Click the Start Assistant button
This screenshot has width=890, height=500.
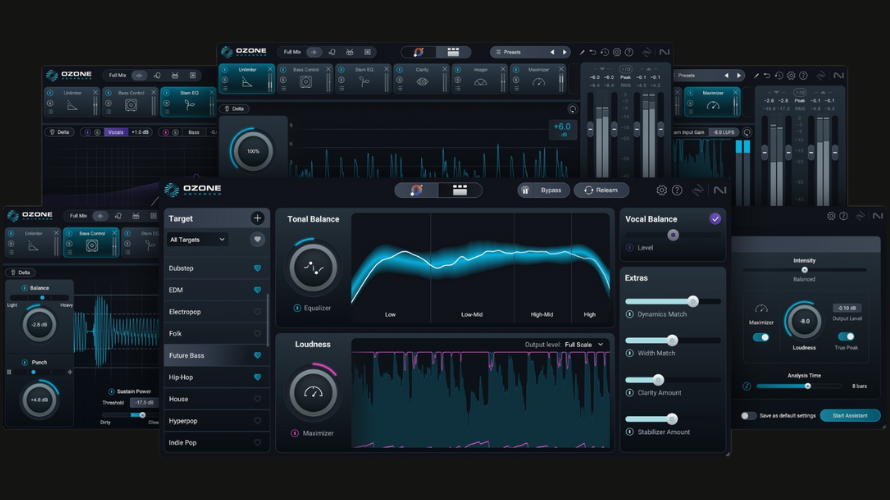pyautogui.click(x=850, y=415)
